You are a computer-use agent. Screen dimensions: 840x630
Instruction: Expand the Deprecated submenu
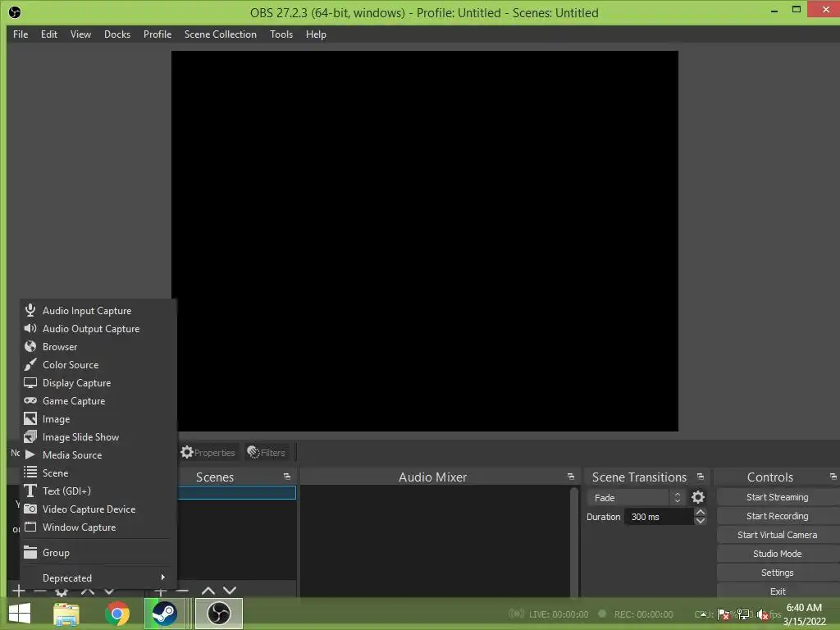(98, 578)
